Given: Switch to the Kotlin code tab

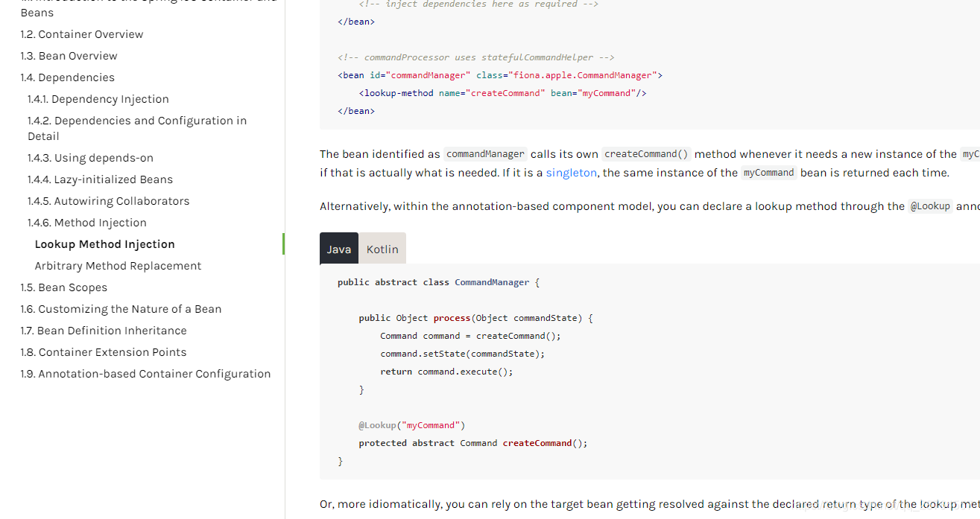Looking at the screenshot, I should (x=382, y=249).
